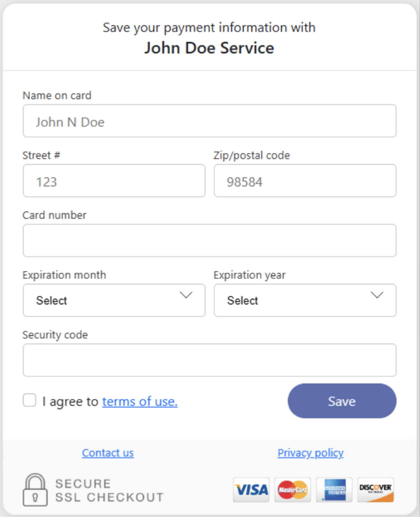Click the Expiration month chevron arrow
420x517 pixels.
(186, 295)
